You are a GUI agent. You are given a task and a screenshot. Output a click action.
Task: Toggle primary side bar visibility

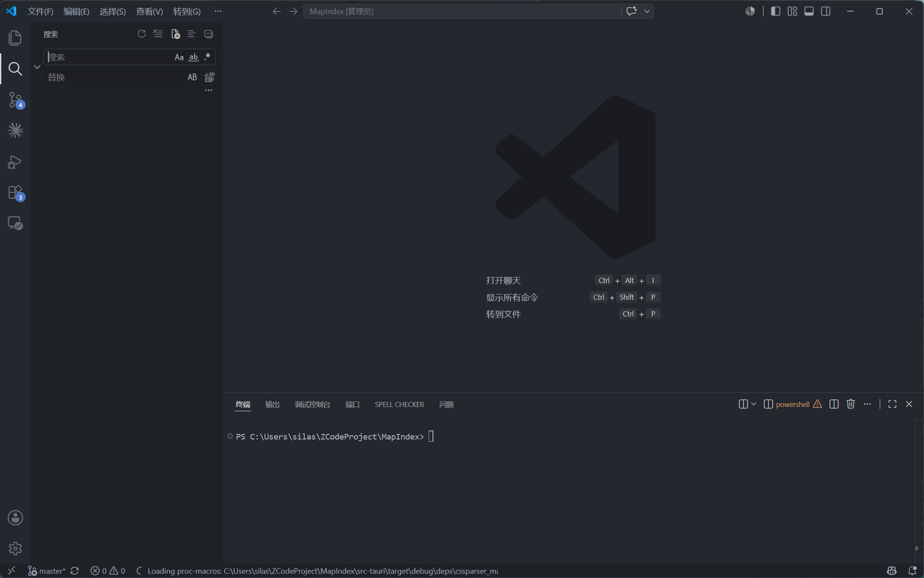click(776, 12)
